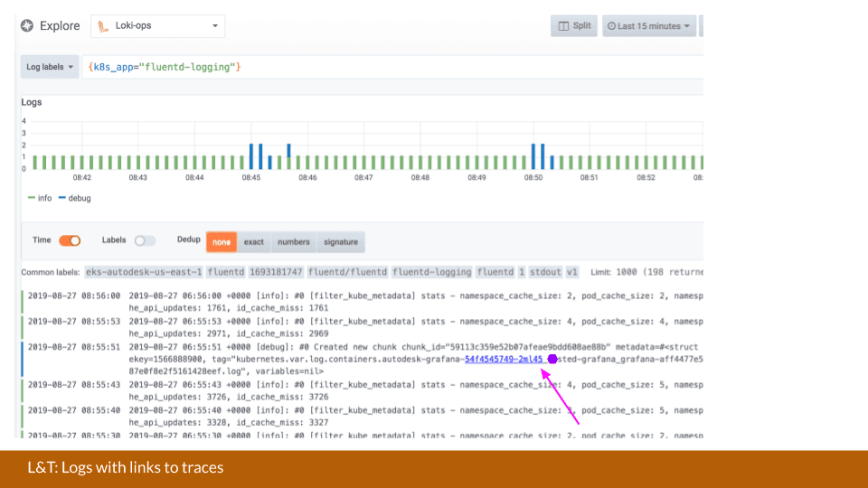This screenshot has height=488, width=868.
Task: Open the 54f4545749-2ml45 trace link
Action: point(504,359)
